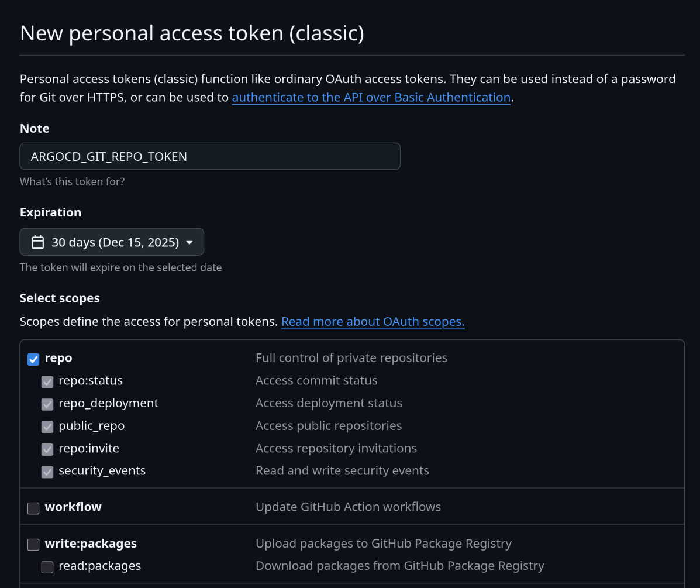700x588 pixels.
Task: Toggle the public_repo checkbox
Action: [47, 427]
